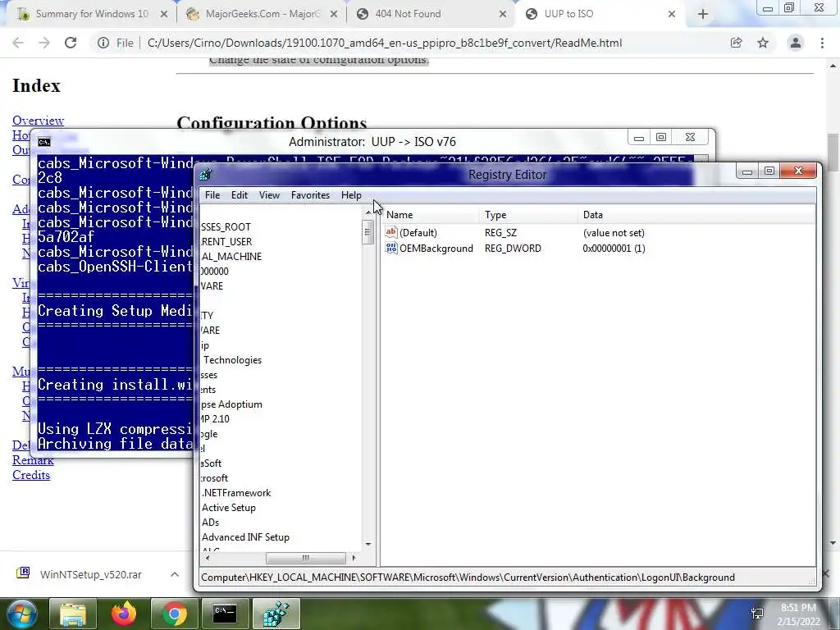Switch to Registry Editor in the taskbar
Image resolution: width=840 pixels, height=630 pixels.
click(x=276, y=614)
